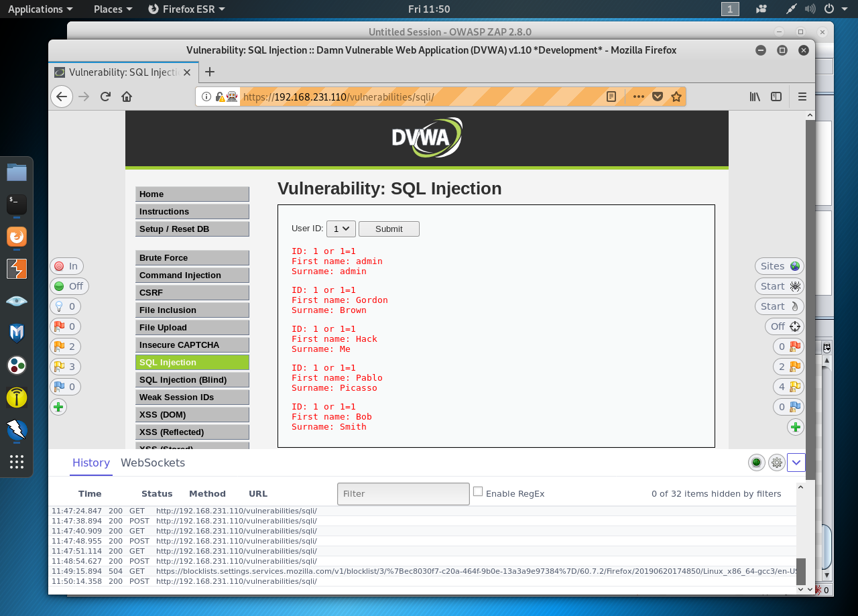Click the History Filter input field
The width and height of the screenshot is (858, 616).
404,494
